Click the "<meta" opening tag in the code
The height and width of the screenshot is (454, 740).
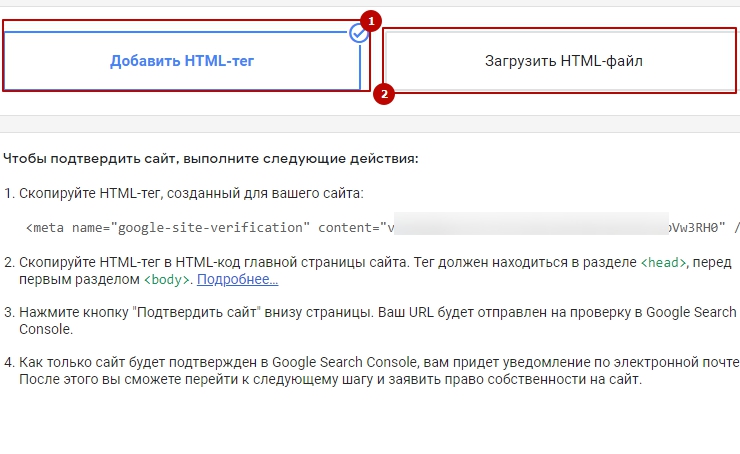click(x=46, y=227)
